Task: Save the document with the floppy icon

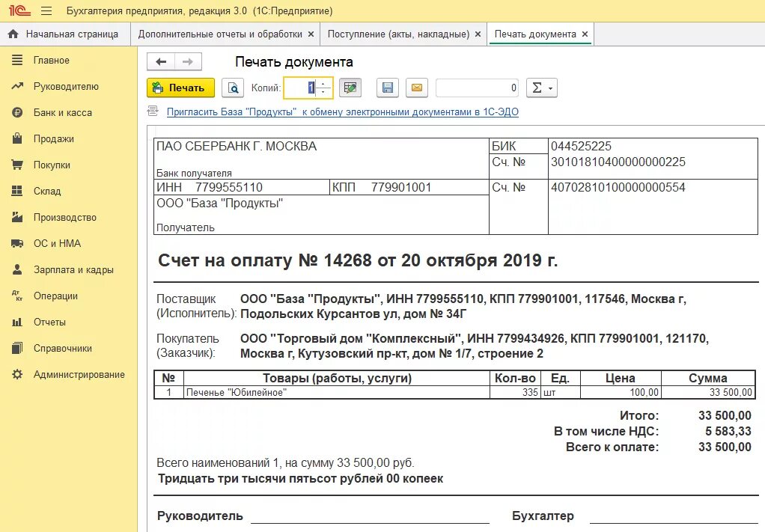Action: pyautogui.click(x=388, y=88)
